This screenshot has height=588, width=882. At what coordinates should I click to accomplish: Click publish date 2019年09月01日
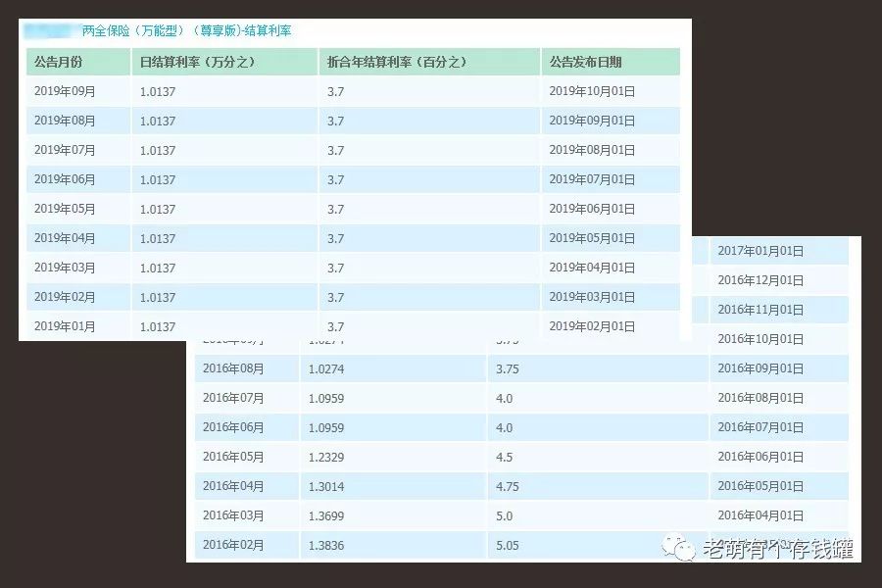click(592, 121)
